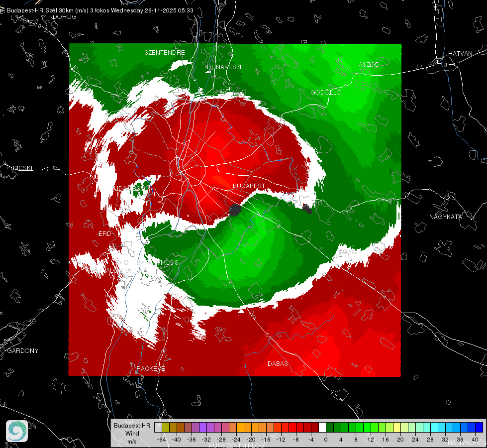Click the -12 legend tick value
This screenshot has height=448, width=487.
pyautogui.click(x=281, y=440)
